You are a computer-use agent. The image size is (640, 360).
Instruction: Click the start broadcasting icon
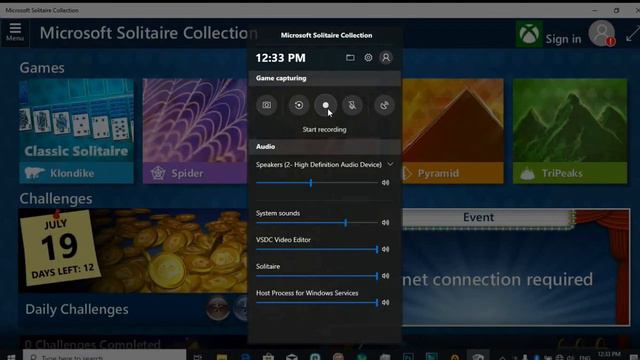[x=384, y=105]
